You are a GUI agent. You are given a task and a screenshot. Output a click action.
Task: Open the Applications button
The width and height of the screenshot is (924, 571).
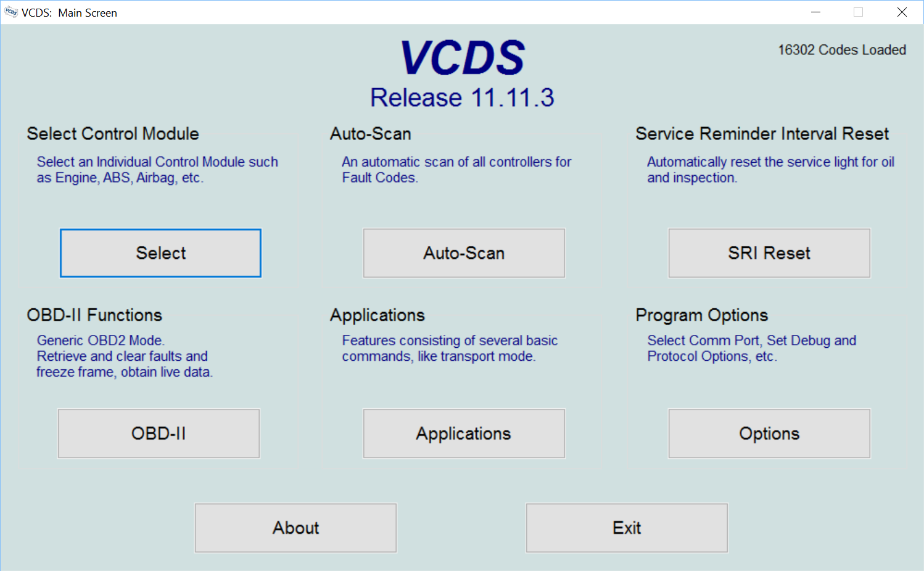[464, 433]
